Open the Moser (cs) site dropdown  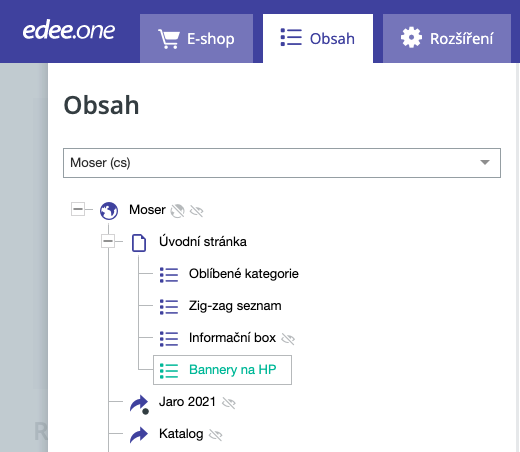coord(282,163)
